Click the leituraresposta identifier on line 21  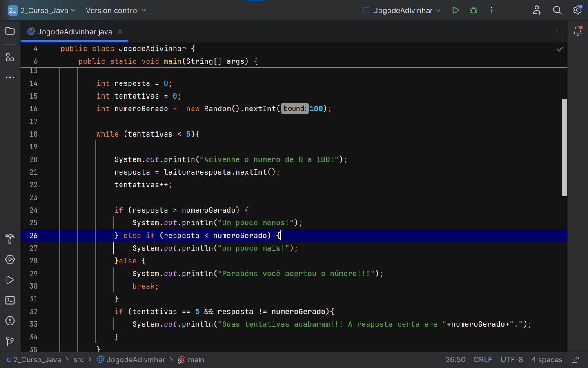coord(198,172)
